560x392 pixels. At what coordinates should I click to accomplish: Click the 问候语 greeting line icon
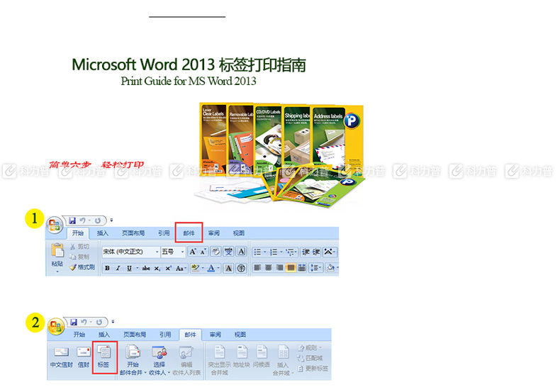(262, 352)
